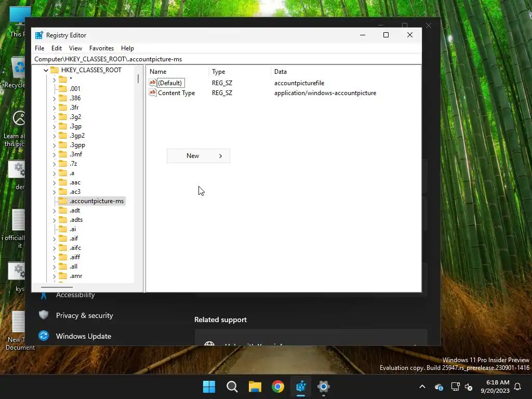Collapse the HKEY_CLASSES_ROOT tree node
This screenshot has width=532, height=399.
pos(46,70)
